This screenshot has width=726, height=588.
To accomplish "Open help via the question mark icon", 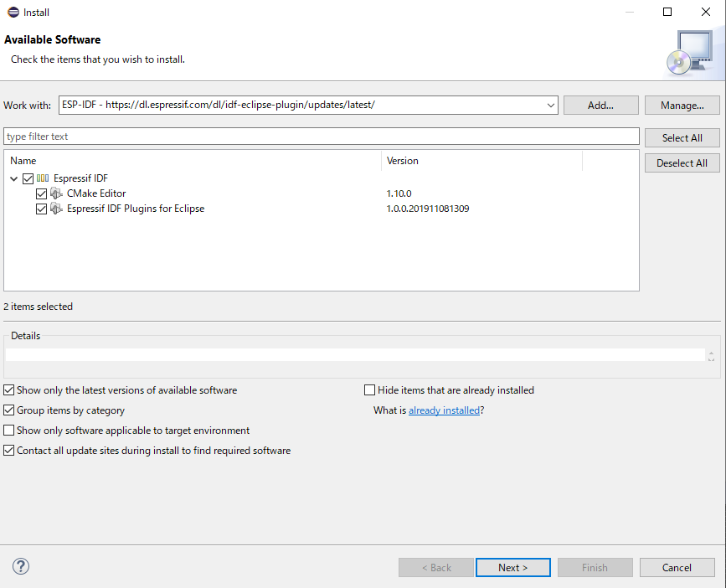I will point(21,566).
